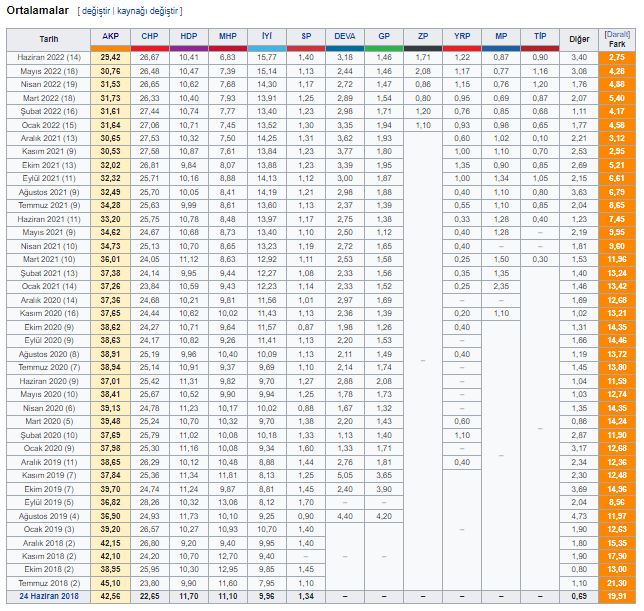Viewport: 644px width, 611px height.
Task: Open the '24 Haziran 2018' election link
Action: point(46,595)
